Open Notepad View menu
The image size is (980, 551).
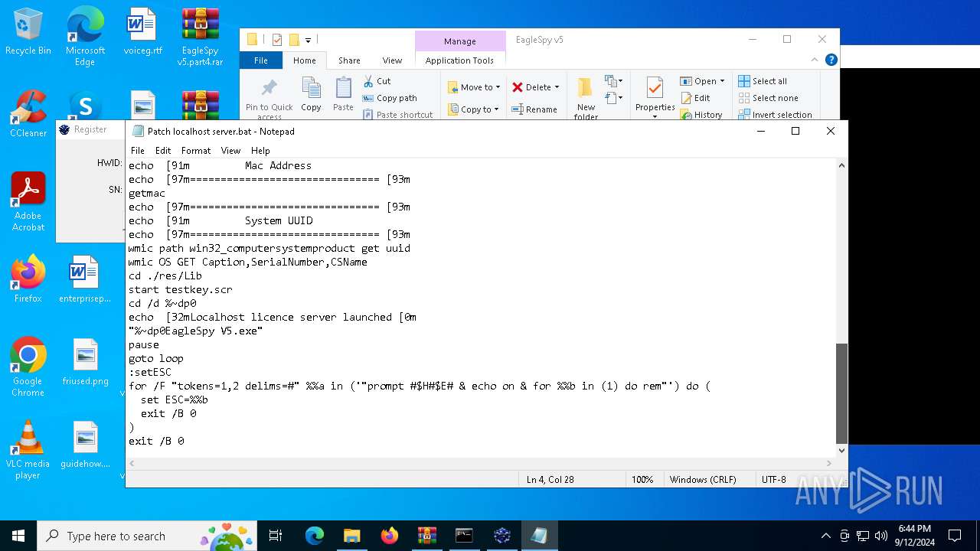click(230, 151)
